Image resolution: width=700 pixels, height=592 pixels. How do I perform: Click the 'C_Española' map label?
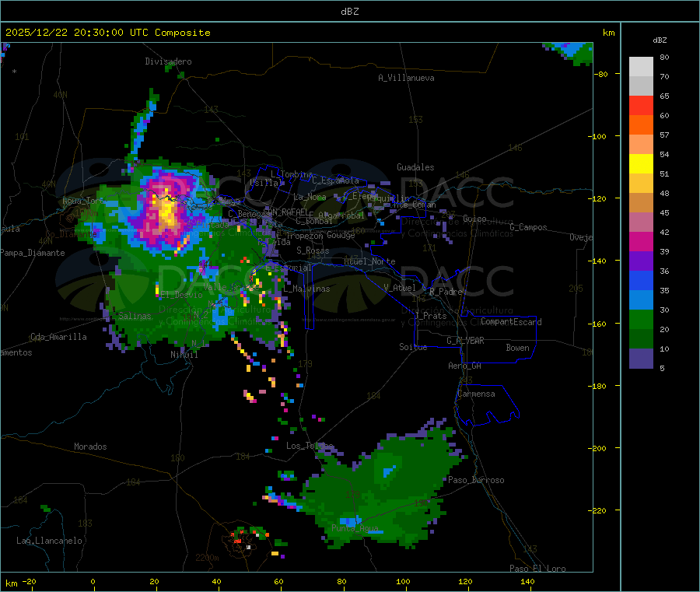point(335,180)
